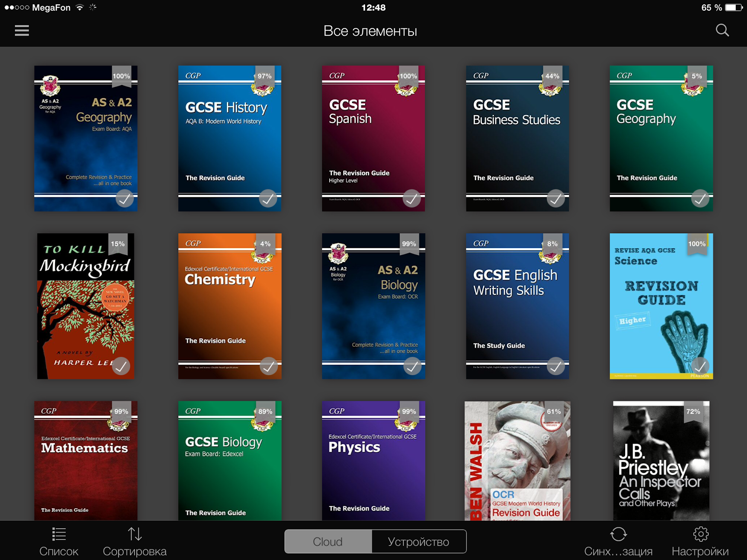Open the hamburger menu icon

tap(22, 31)
